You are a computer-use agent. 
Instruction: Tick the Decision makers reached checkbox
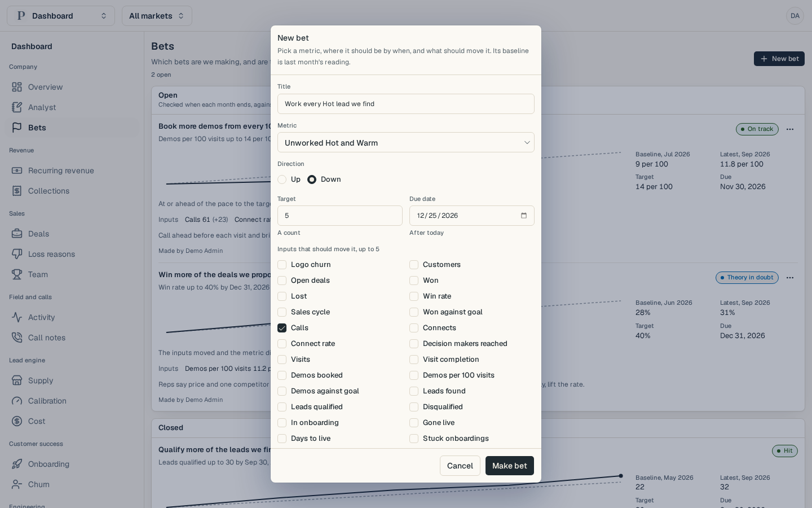click(414, 344)
